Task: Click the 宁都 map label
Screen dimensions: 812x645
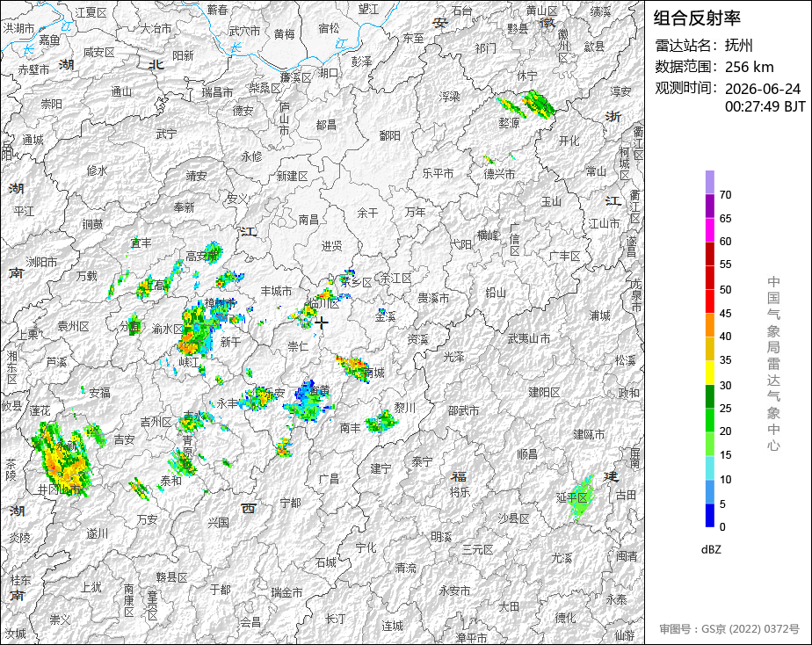Action: pos(290,503)
